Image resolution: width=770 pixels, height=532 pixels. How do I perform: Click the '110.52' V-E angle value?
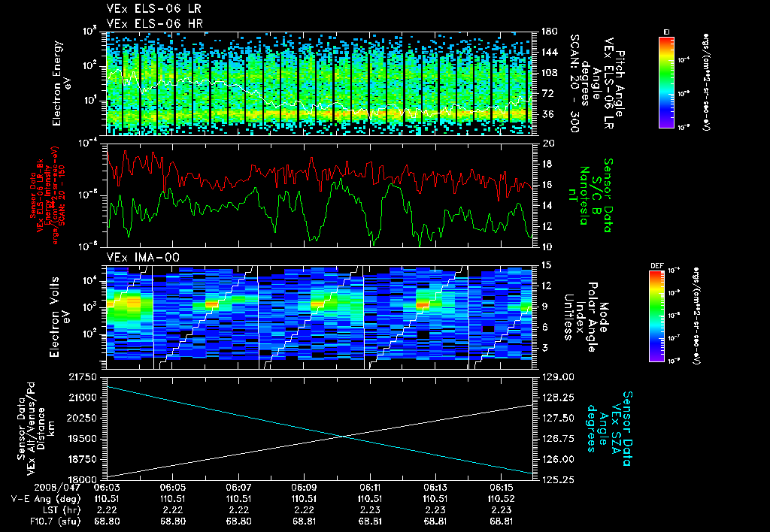pyautogui.click(x=501, y=499)
